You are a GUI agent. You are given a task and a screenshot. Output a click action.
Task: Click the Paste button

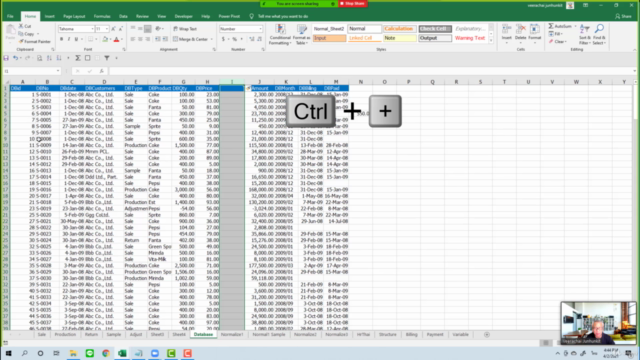(11, 33)
